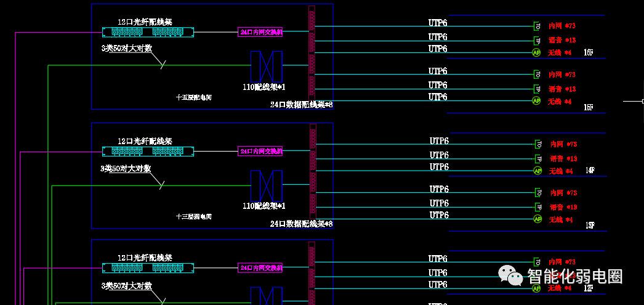Click 无线 *4 text on 16F
Image resolution: width=644 pixels, height=305 pixels.
point(560,52)
